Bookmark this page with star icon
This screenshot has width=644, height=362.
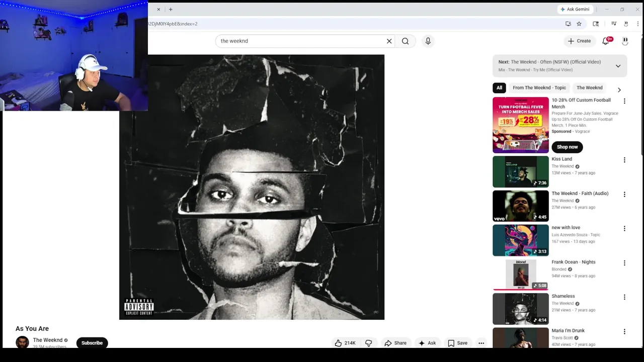[579, 24]
